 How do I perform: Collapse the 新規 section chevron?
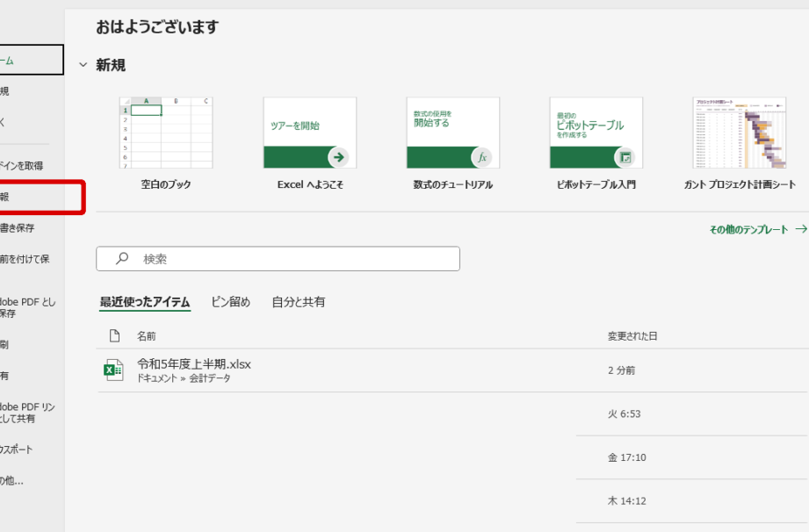[83, 65]
